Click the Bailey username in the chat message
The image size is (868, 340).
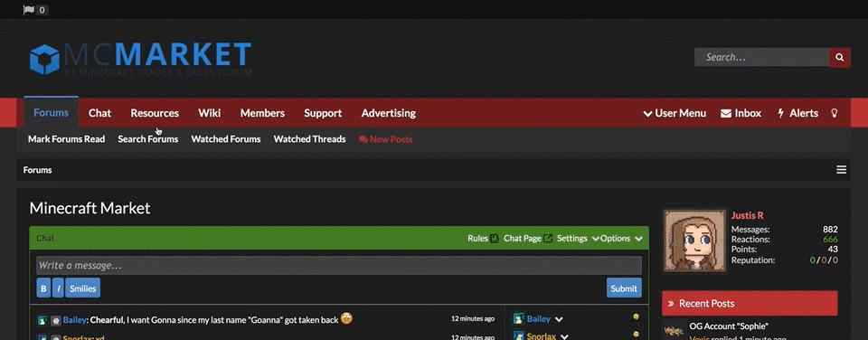(74, 320)
